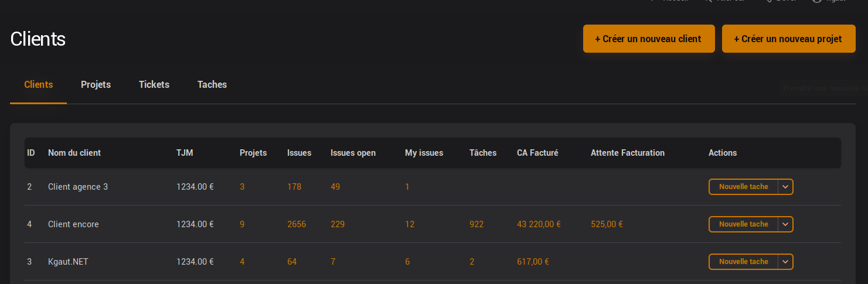View the 6 My issues for Kgaut.NET
This screenshot has width=868, height=284.
407,262
